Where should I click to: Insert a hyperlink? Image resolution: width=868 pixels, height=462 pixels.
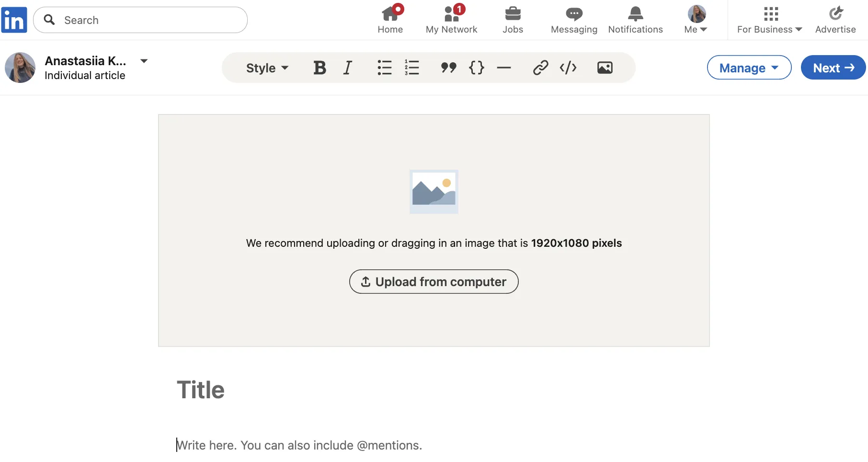click(540, 68)
